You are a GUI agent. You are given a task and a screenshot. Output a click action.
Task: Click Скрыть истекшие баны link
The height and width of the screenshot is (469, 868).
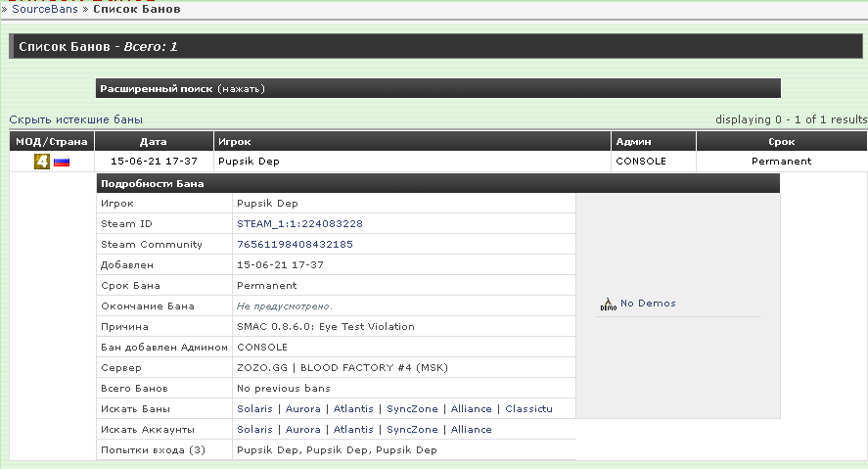pyautogui.click(x=75, y=119)
